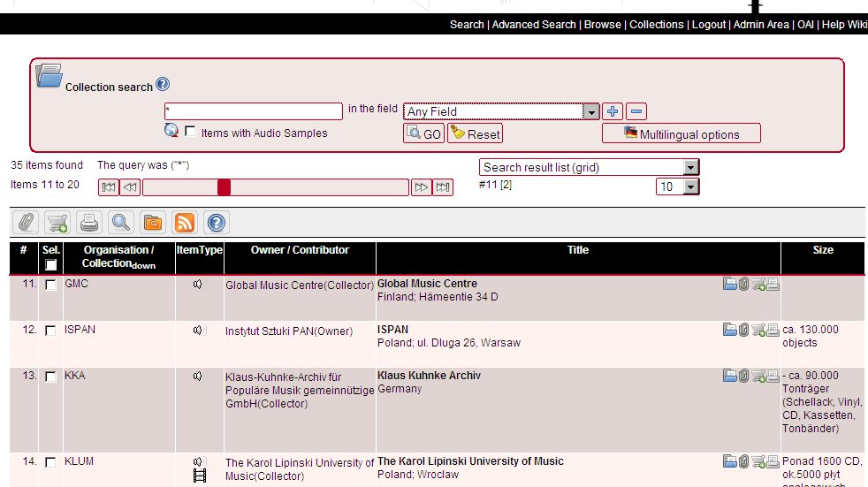This screenshot has width=868, height=487.
Task: Sort by the Organisation / Collection column header
Action: coord(119,257)
